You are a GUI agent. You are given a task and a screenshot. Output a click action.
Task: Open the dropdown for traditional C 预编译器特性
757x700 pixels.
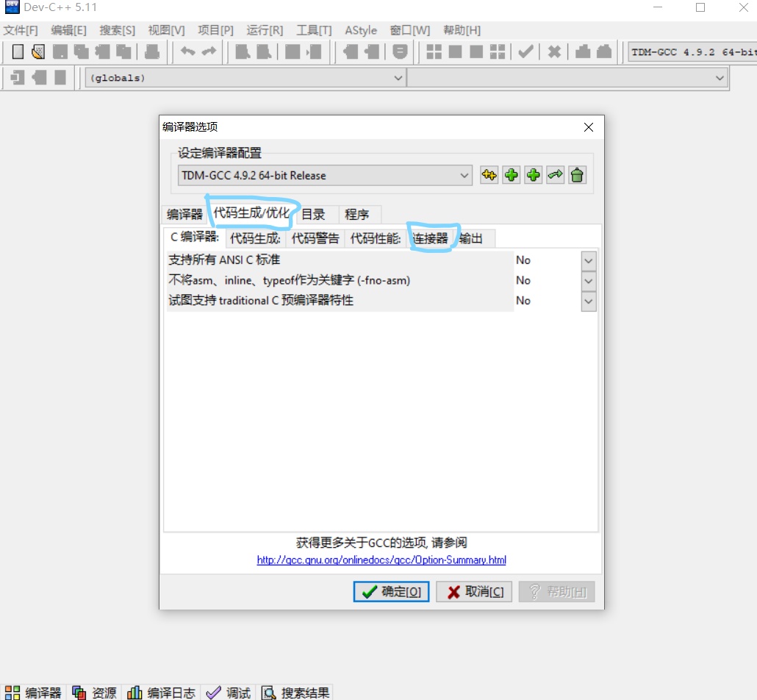pyautogui.click(x=588, y=301)
